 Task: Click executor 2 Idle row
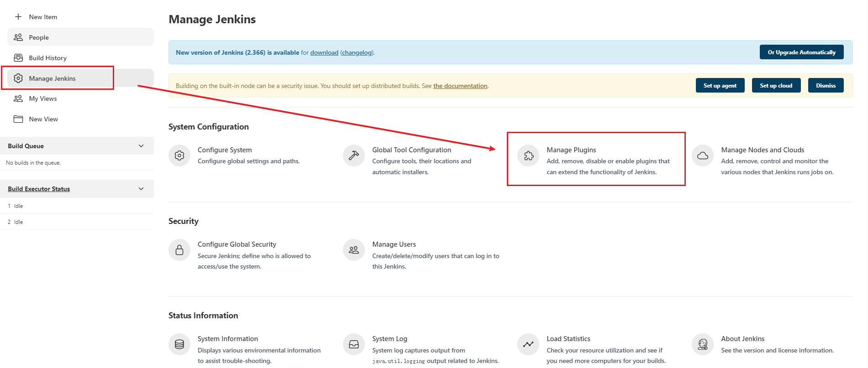pyautogui.click(x=77, y=222)
